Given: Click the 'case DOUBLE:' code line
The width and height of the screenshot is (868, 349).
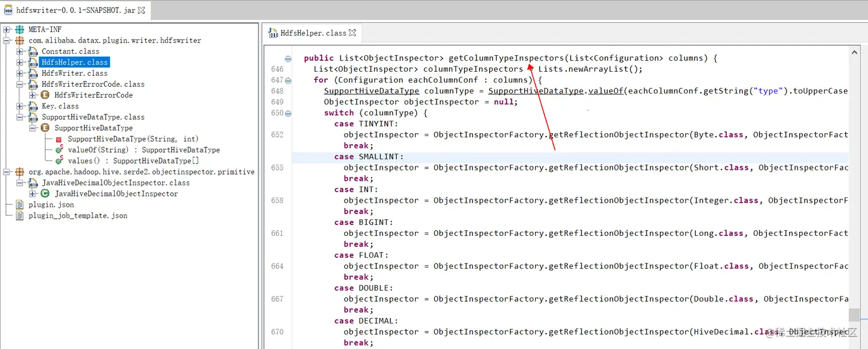Looking at the screenshot, I should click(363, 288).
